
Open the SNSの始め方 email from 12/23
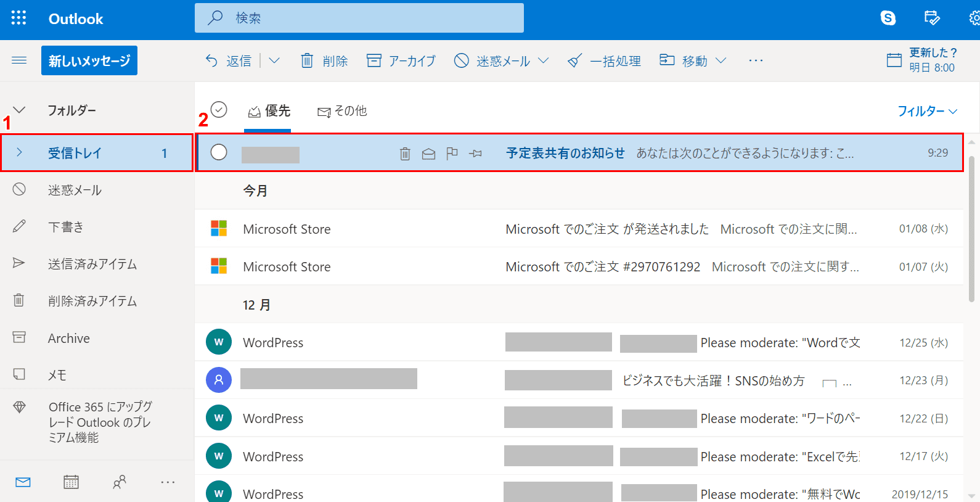click(x=579, y=381)
